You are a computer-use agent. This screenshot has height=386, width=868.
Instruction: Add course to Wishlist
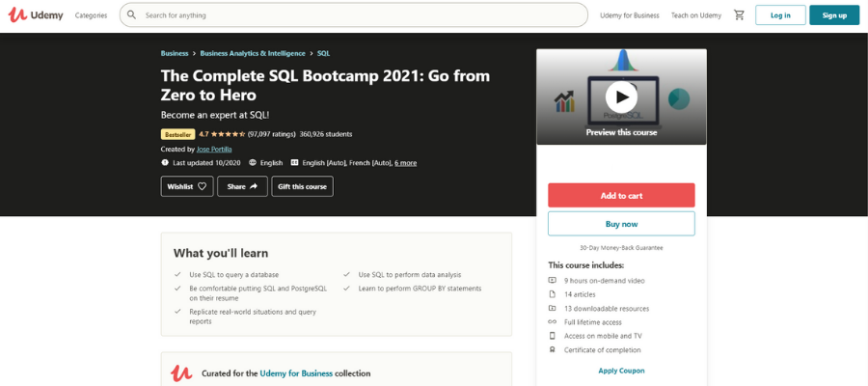(186, 186)
